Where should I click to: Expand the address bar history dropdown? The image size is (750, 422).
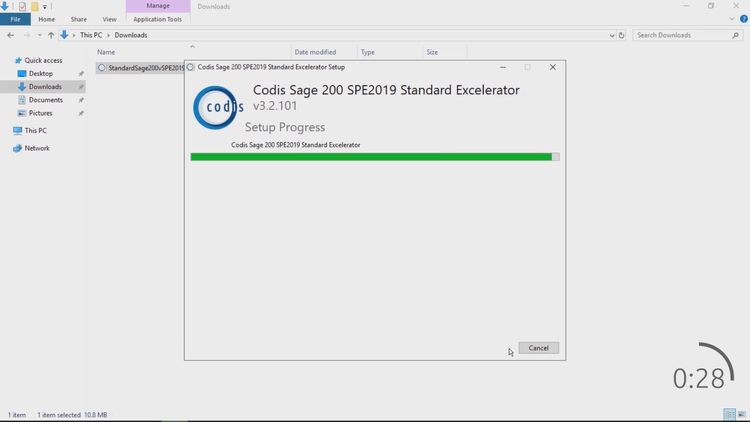tap(612, 35)
